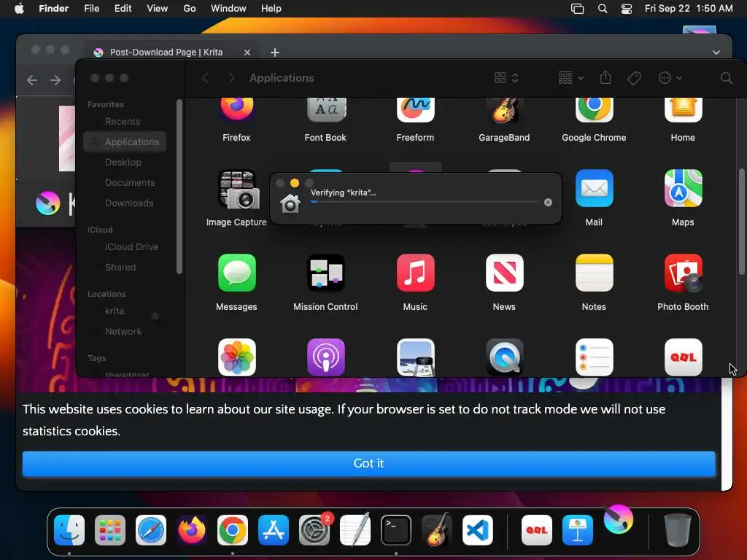The width and height of the screenshot is (747, 560).
Task: Select the Mail app icon
Action: coord(594,189)
